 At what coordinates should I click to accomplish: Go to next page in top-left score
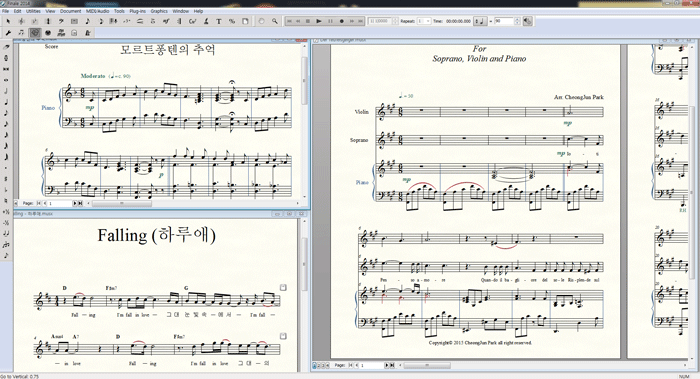coord(75,203)
